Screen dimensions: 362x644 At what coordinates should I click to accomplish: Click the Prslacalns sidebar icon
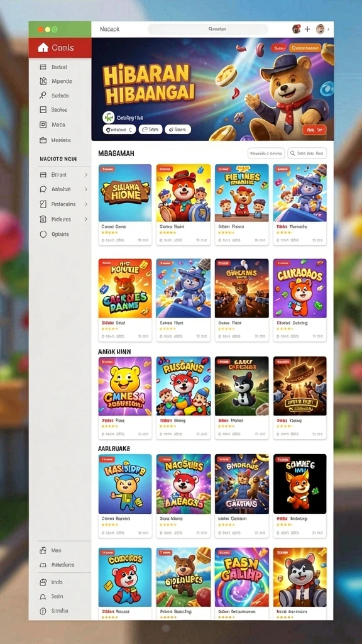(43, 204)
